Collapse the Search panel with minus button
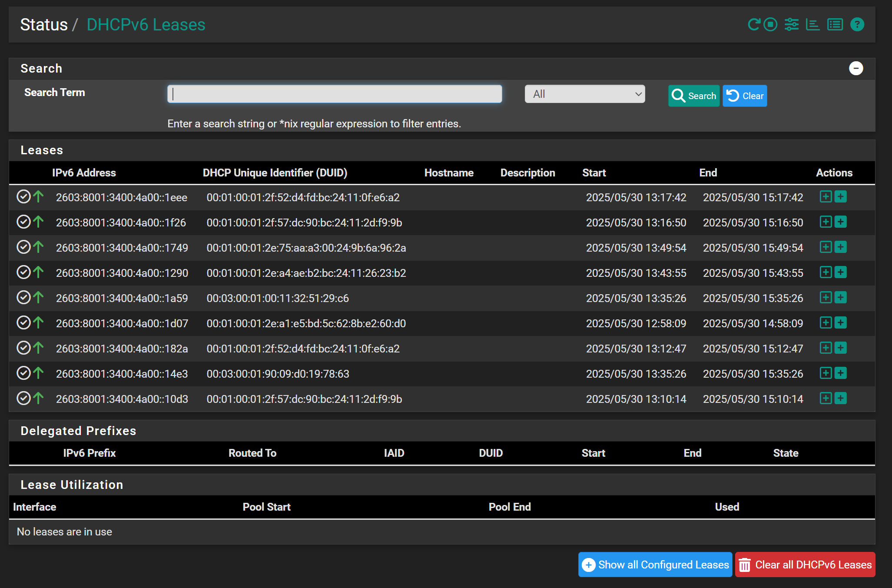Screen dimensions: 892x588 [x=856, y=68]
